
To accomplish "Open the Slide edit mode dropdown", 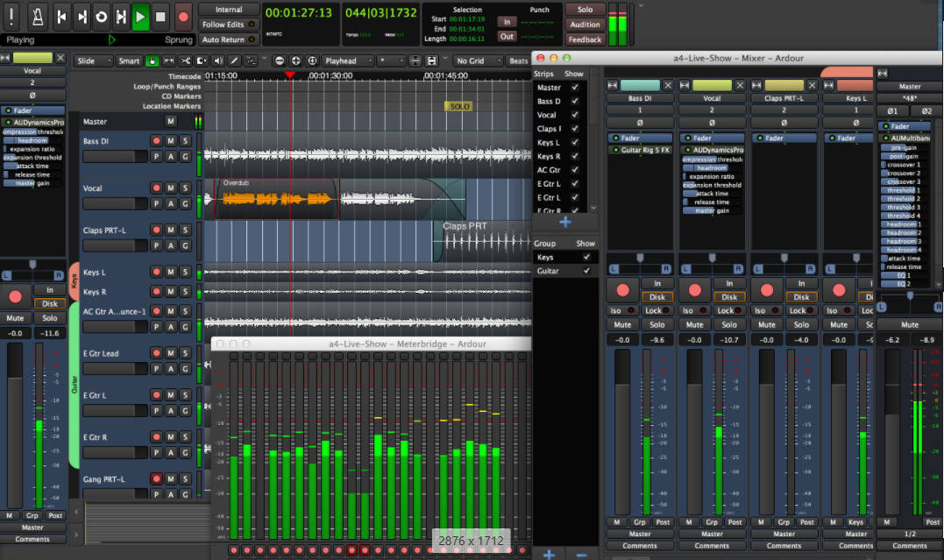I will pos(93,60).
